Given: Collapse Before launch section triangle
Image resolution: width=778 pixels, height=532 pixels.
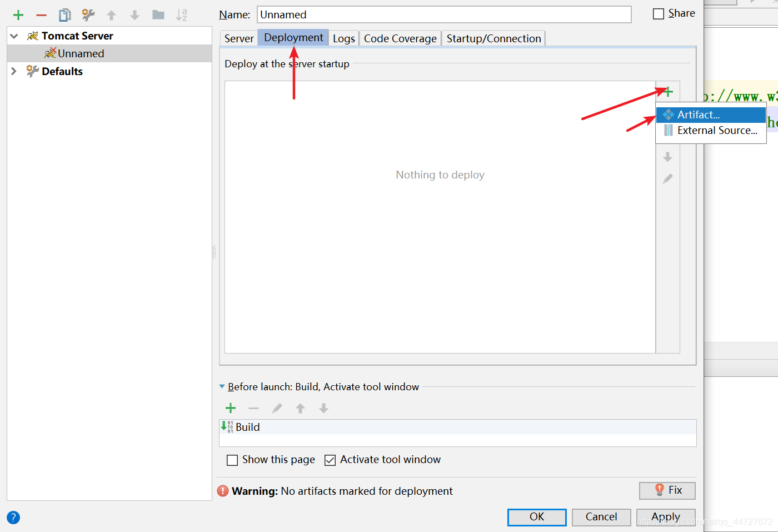Looking at the screenshot, I should click(222, 386).
